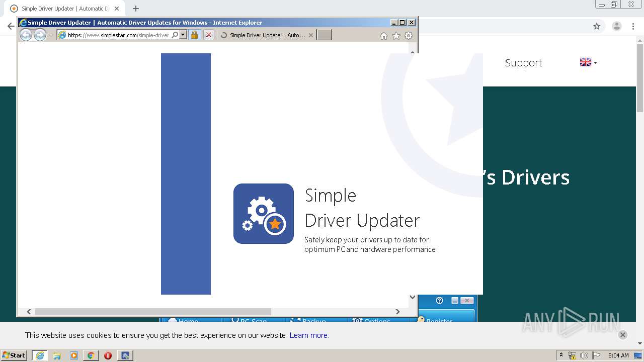Viewport: 644px width, 362px height.
Task: Click the IE horizontal scrollbar right arrow
Action: [x=397, y=312]
